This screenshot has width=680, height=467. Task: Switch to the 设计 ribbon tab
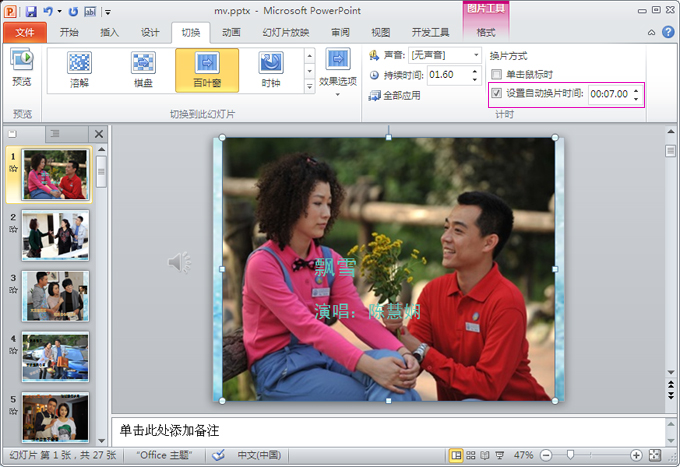150,33
